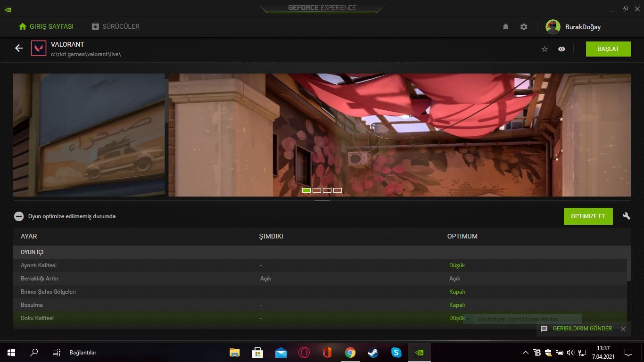
Task: Click the not-optimized status minus icon
Action: point(19,216)
